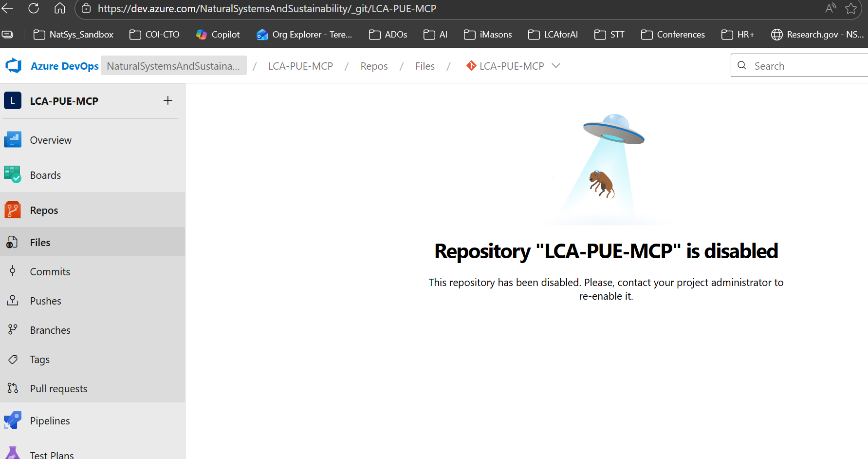Click the Repos breadcrumb link
The height and width of the screenshot is (459, 868).
[374, 66]
